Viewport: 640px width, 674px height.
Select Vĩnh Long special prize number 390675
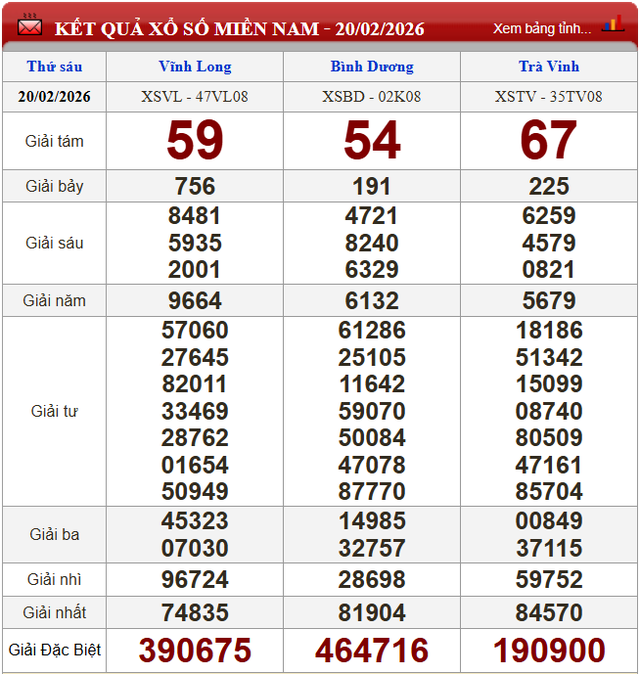point(195,651)
